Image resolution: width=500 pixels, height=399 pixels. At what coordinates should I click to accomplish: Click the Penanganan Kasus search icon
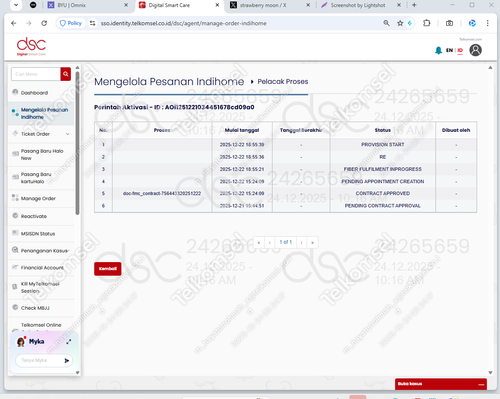pos(15,250)
